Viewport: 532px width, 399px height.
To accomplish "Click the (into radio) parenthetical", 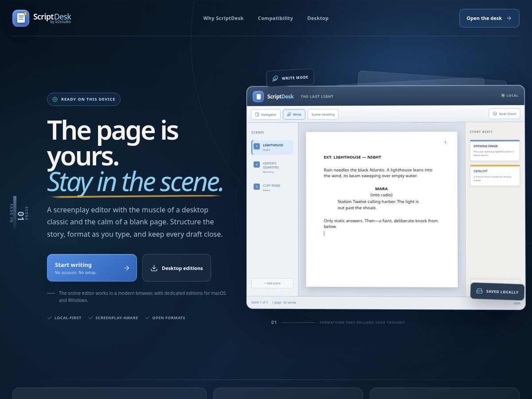I will [381, 195].
